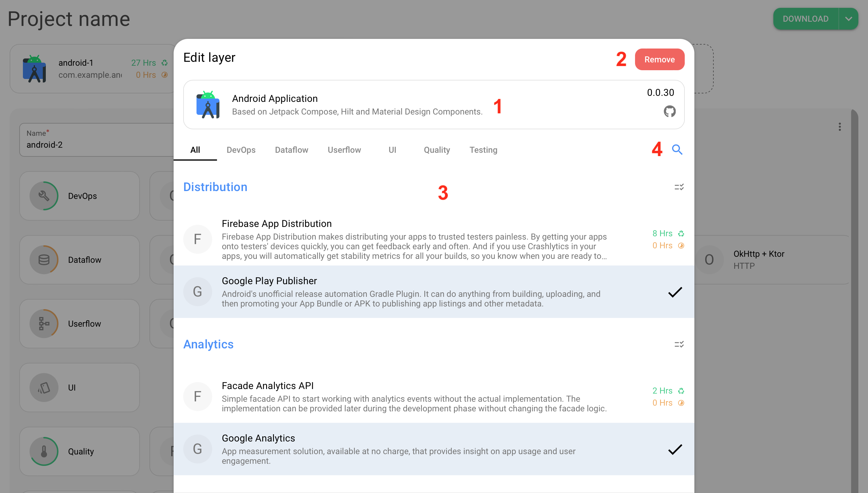This screenshot has height=493, width=868.
Task: Open the UI category card
Action: 80,388
